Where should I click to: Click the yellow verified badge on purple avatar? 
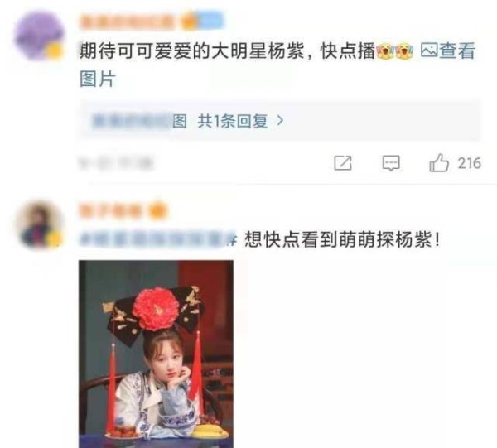54,51
